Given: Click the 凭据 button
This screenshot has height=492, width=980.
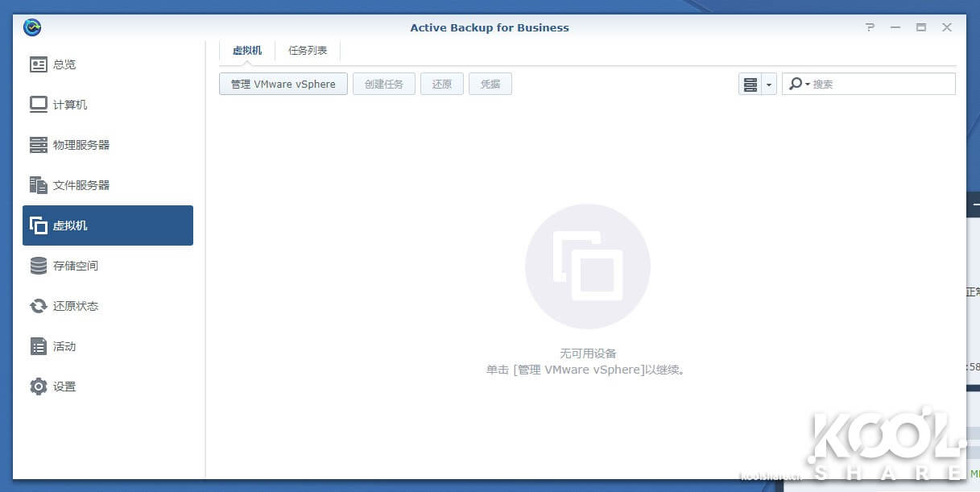Looking at the screenshot, I should tap(490, 84).
